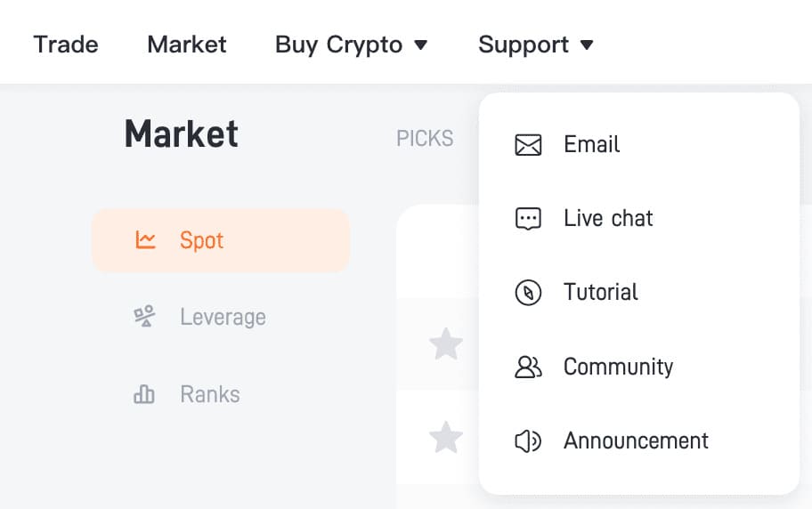Screen dimensions: 812x509
Task: Click the Community text in Support menu
Action: click(618, 368)
